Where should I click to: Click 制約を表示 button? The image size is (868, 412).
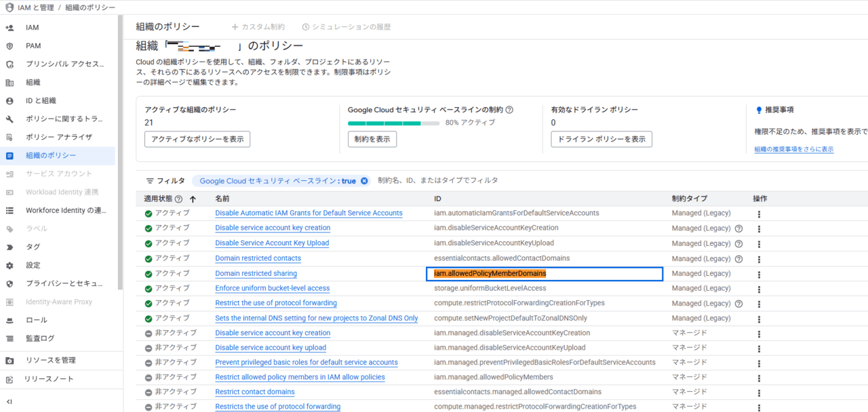coord(372,140)
